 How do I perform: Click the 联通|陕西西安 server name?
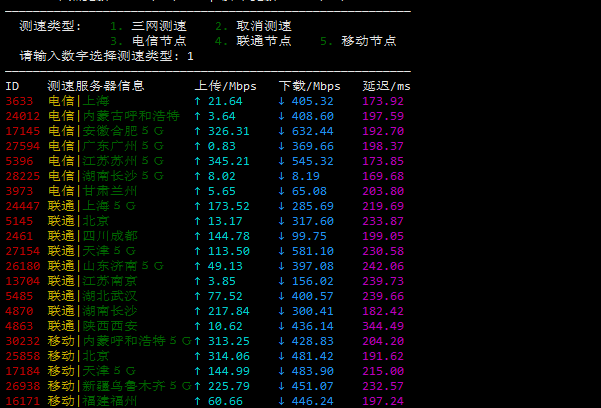click(92, 326)
